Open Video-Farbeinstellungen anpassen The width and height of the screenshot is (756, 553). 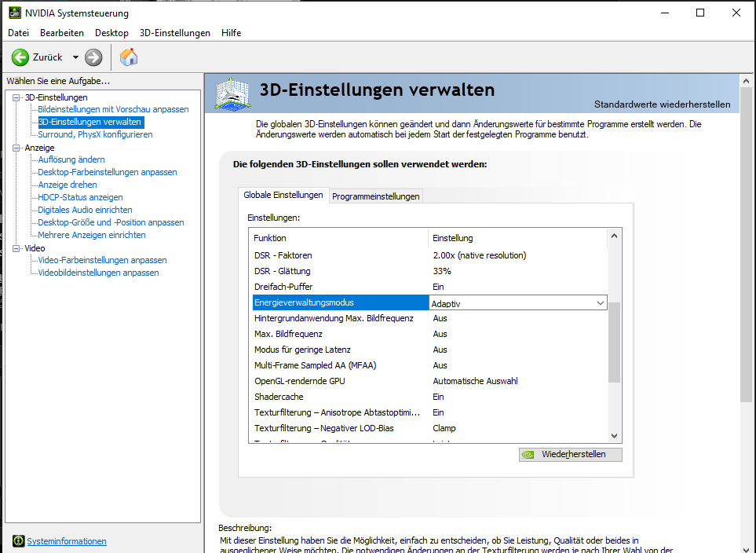click(102, 260)
